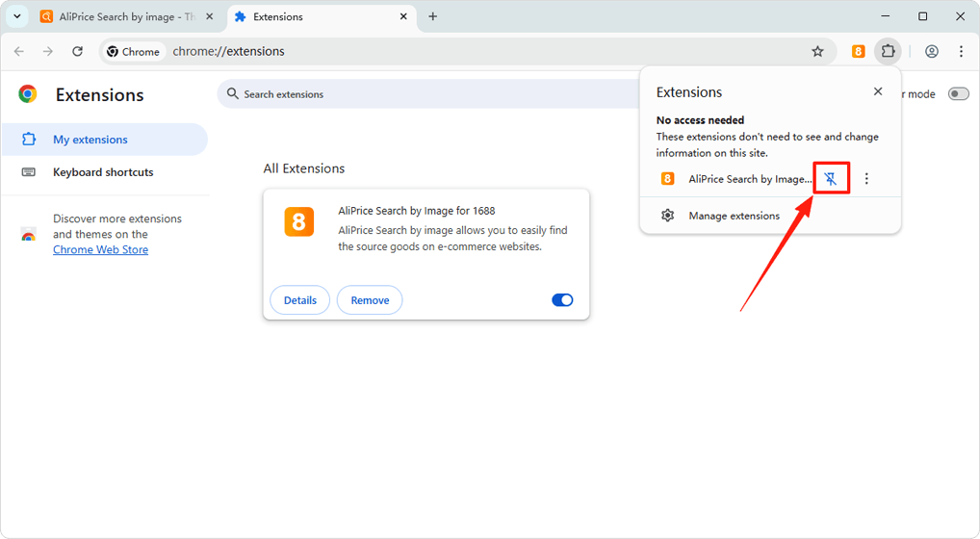Open a new tab with plus button
The image size is (980, 539).
click(433, 16)
